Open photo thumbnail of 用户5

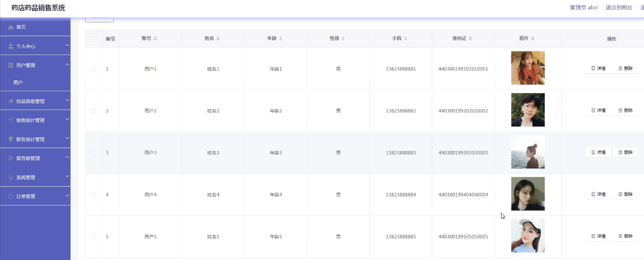[528, 236]
